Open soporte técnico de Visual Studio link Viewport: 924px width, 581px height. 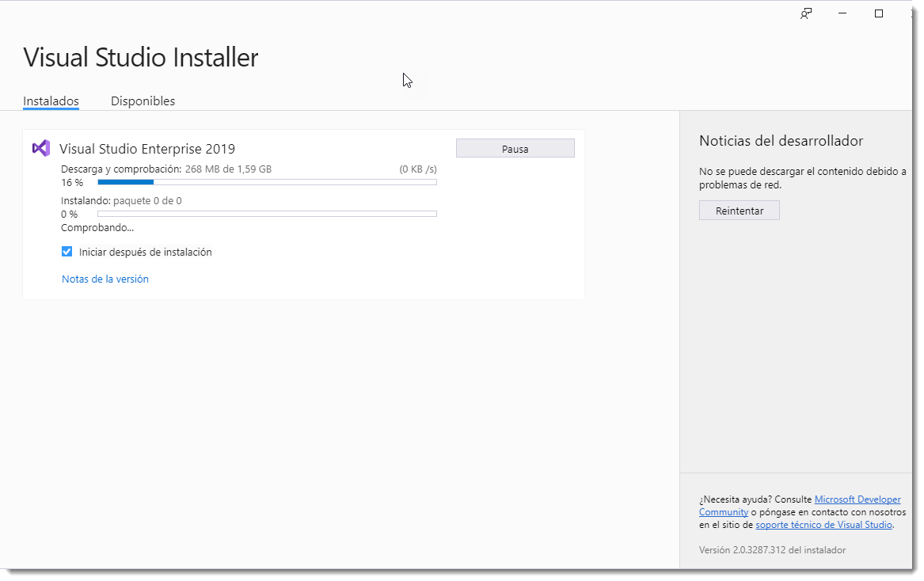click(823, 525)
